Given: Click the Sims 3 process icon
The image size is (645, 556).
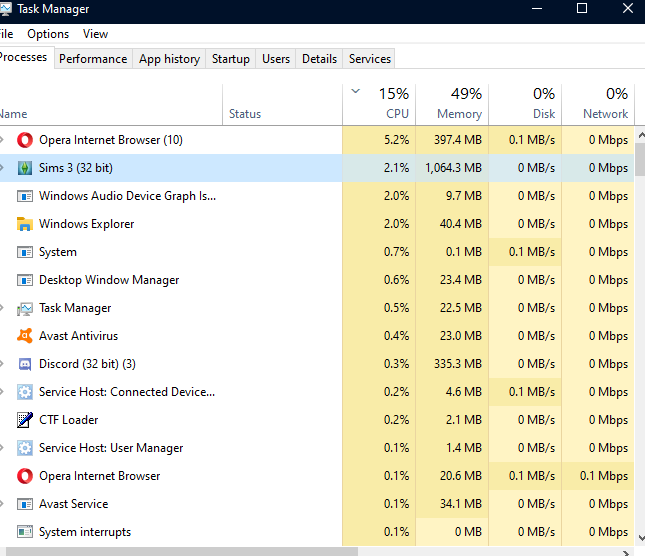Looking at the screenshot, I should [25, 168].
